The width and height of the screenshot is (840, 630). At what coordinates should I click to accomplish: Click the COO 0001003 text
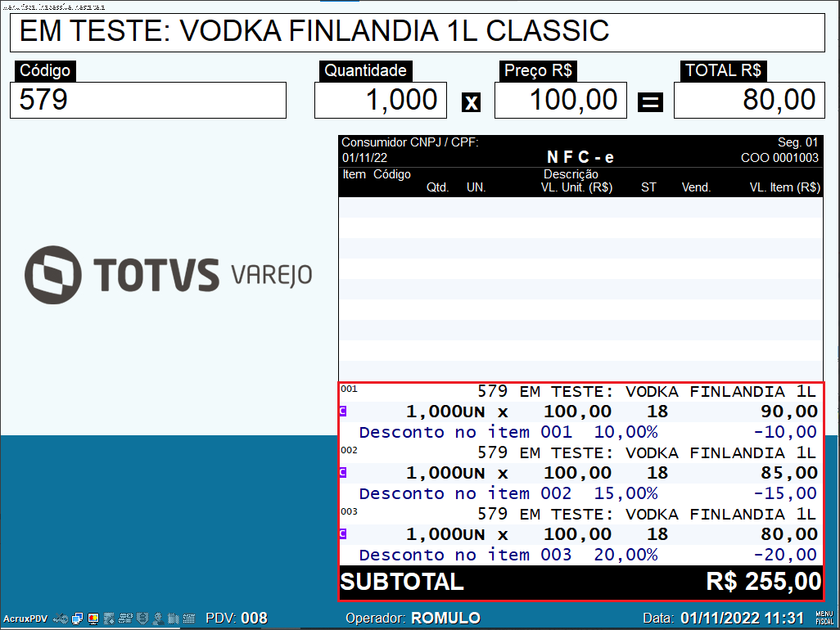point(779,158)
